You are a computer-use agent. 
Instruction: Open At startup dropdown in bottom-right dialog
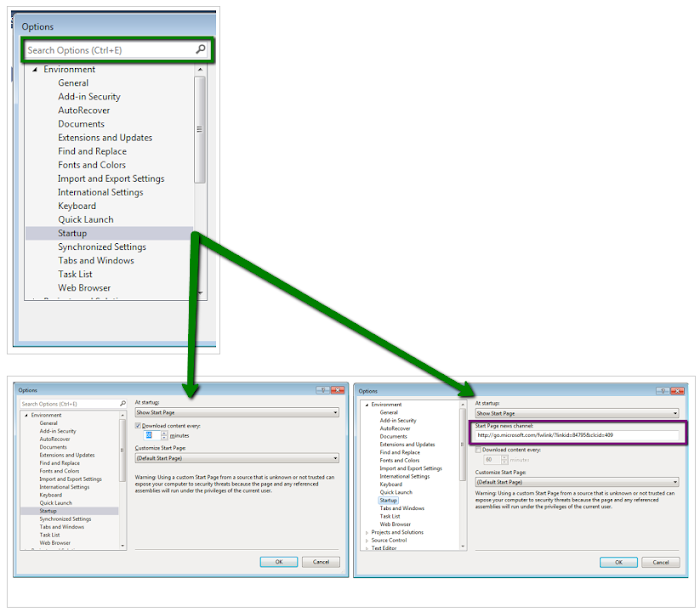pos(577,414)
